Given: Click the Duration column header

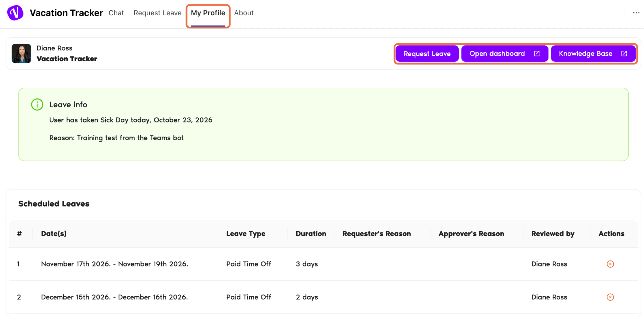Looking at the screenshot, I should click(x=311, y=234).
